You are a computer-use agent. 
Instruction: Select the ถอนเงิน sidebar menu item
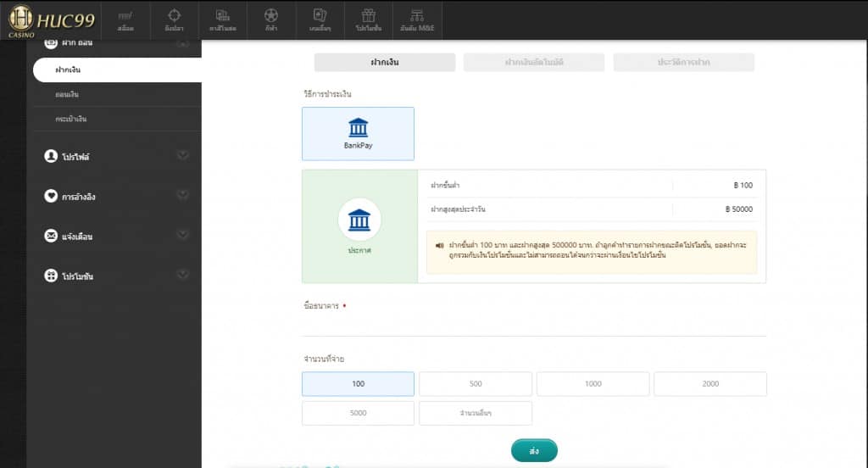pos(117,95)
